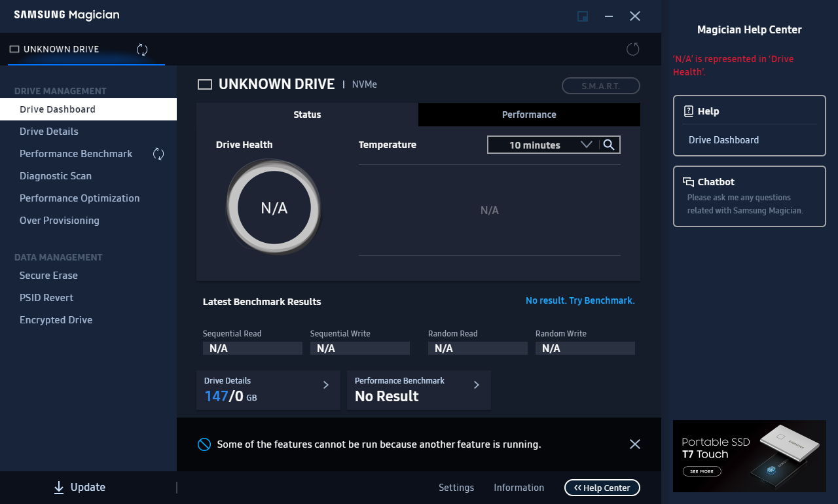Click the Magician Help Center title
This screenshot has width=838, height=504.
coord(750,29)
